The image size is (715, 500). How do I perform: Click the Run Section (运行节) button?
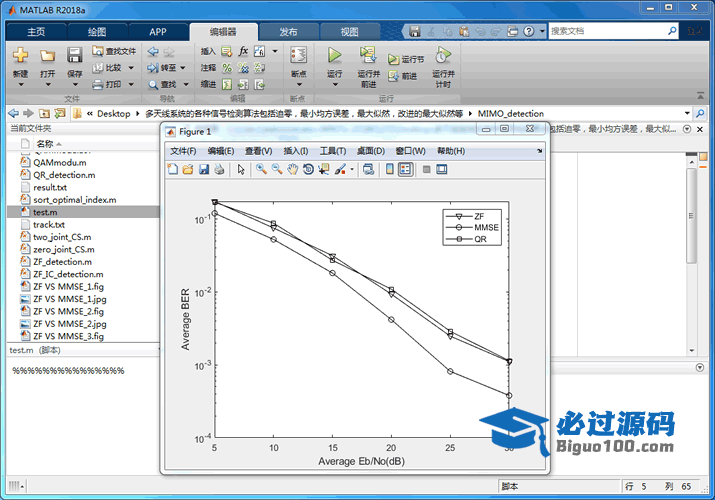click(407, 60)
